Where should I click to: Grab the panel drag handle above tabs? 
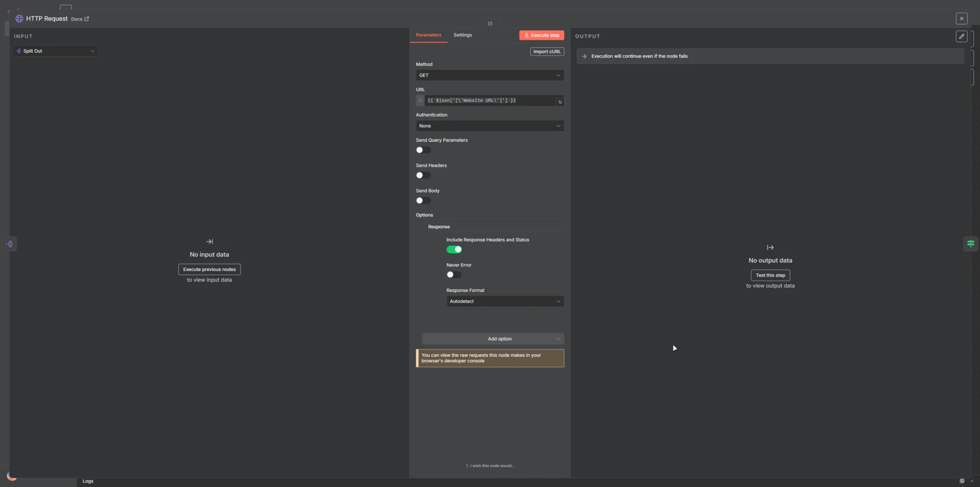point(490,23)
